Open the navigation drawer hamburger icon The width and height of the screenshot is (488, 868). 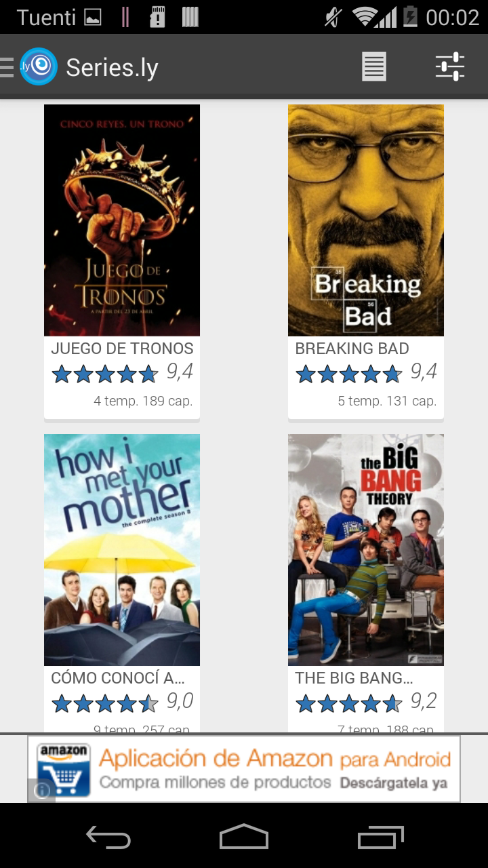(7, 67)
